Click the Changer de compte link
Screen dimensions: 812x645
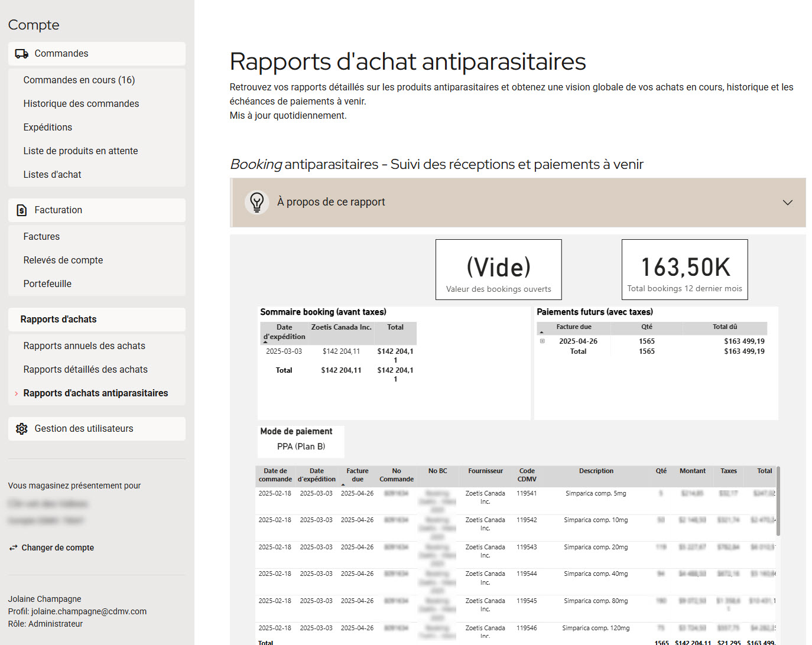point(57,548)
